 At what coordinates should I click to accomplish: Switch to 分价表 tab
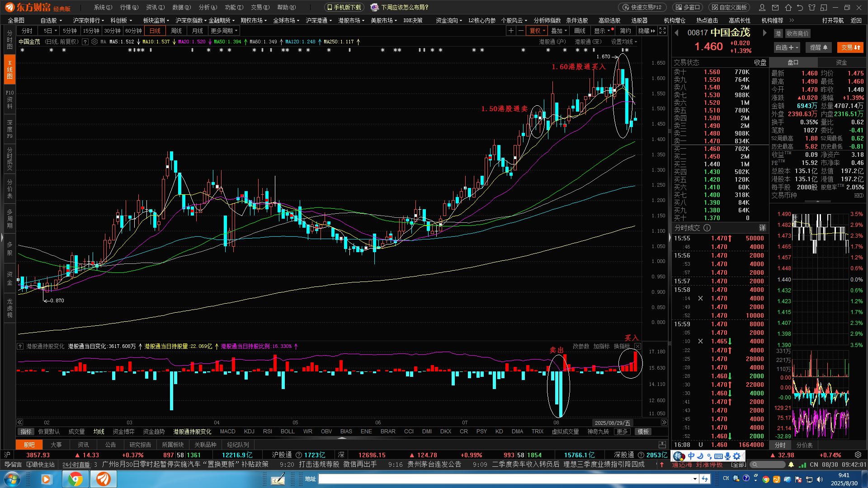point(804,445)
